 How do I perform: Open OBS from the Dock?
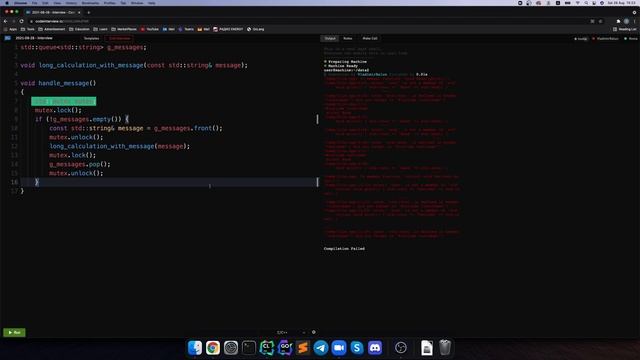click(401, 348)
